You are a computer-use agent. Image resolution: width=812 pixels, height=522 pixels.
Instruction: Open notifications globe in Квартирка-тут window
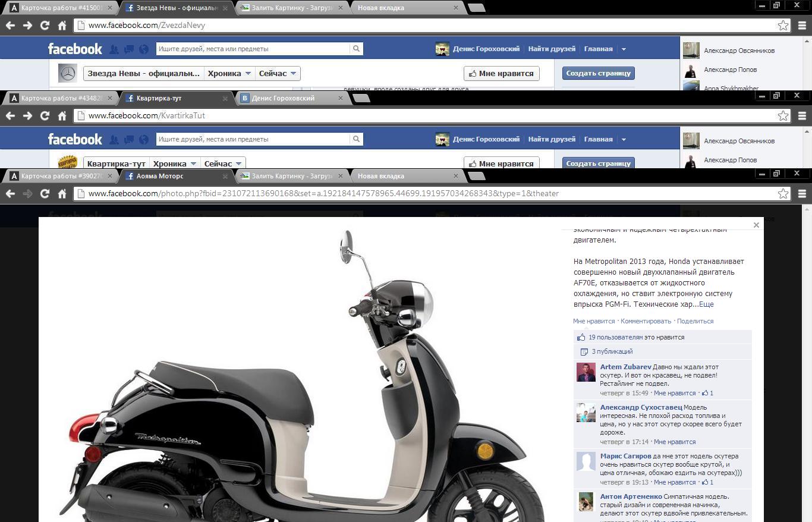click(x=143, y=140)
